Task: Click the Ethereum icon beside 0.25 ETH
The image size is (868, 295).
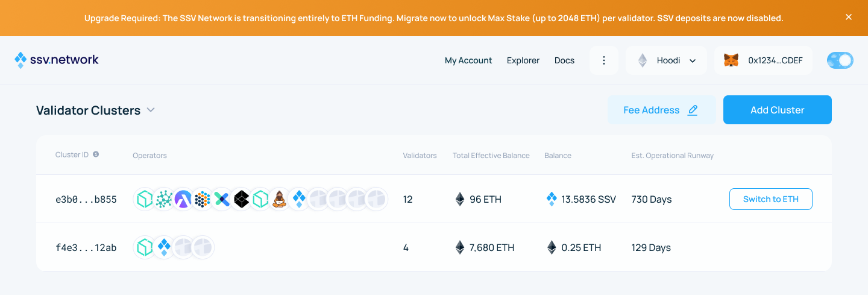Action: tap(552, 247)
